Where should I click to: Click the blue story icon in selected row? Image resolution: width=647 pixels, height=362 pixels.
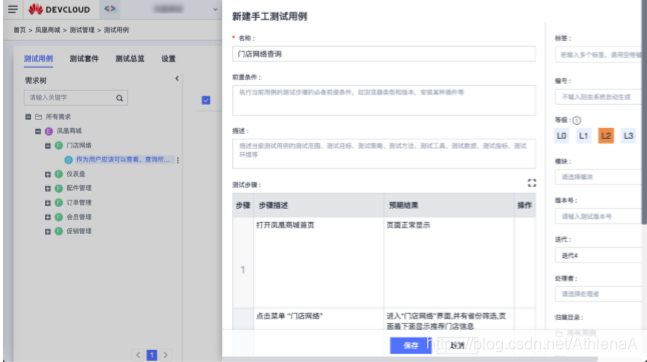click(68, 160)
